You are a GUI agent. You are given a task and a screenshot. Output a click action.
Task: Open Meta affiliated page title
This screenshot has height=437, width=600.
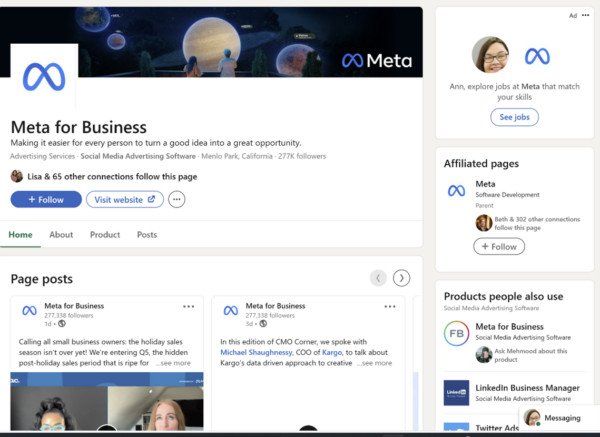point(485,184)
